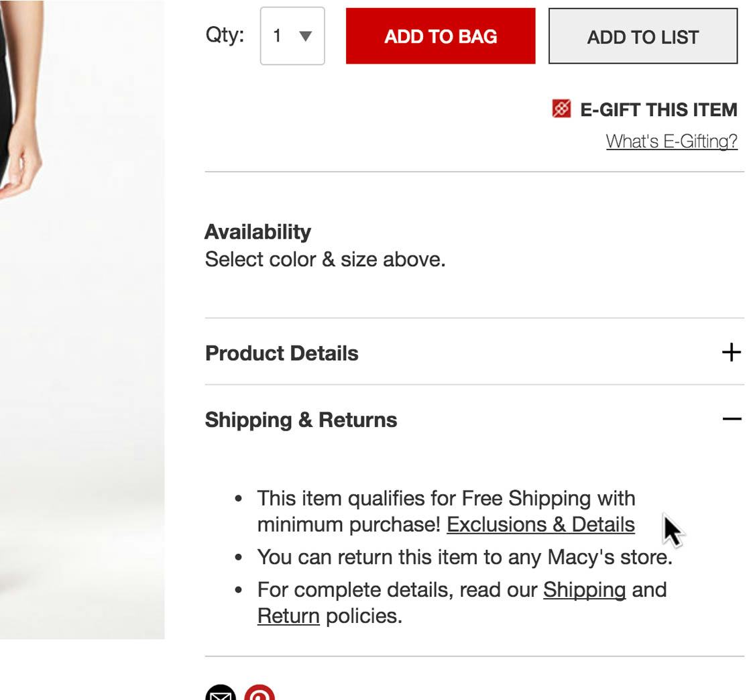Click the Qty: label
This screenshot has width=751, height=700.
click(x=225, y=35)
